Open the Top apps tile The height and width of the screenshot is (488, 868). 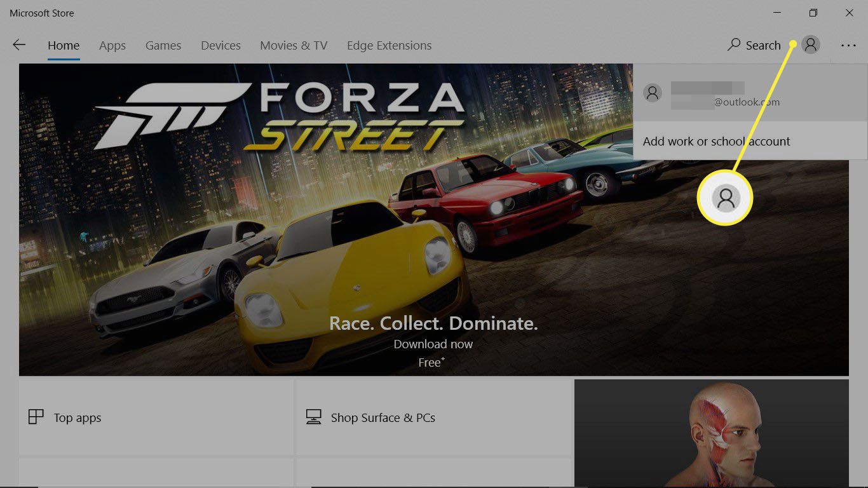point(156,417)
